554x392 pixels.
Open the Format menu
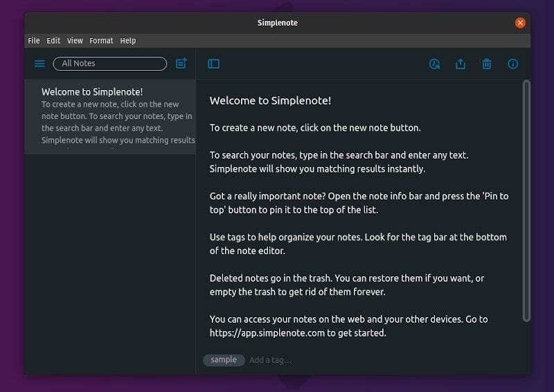[101, 41]
